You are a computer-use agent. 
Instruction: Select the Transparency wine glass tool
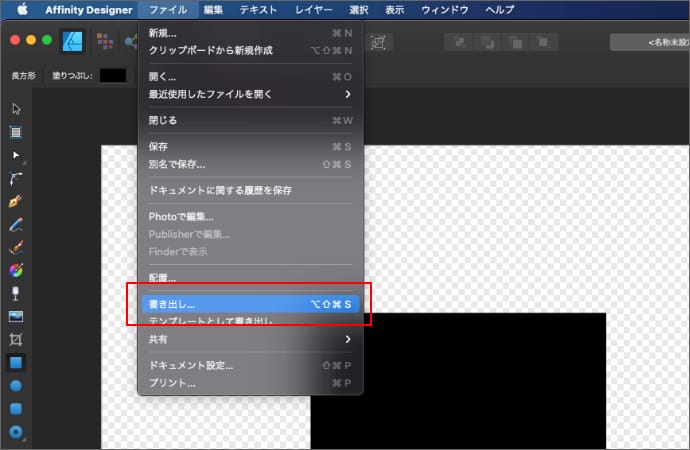[16, 293]
